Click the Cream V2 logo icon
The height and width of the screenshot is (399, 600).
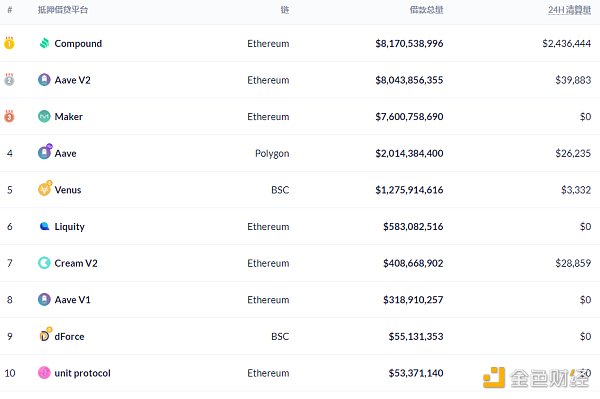click(44, 263)
